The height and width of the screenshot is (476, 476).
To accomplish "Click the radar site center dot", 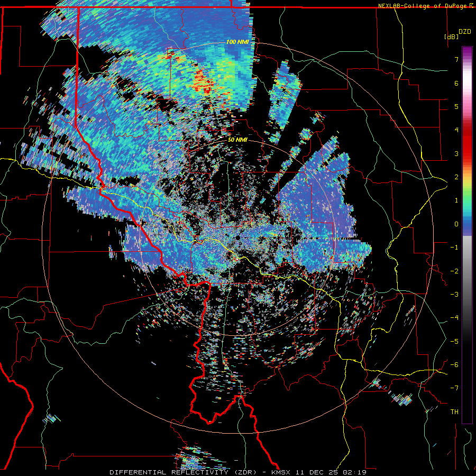I will pos(237,237).
